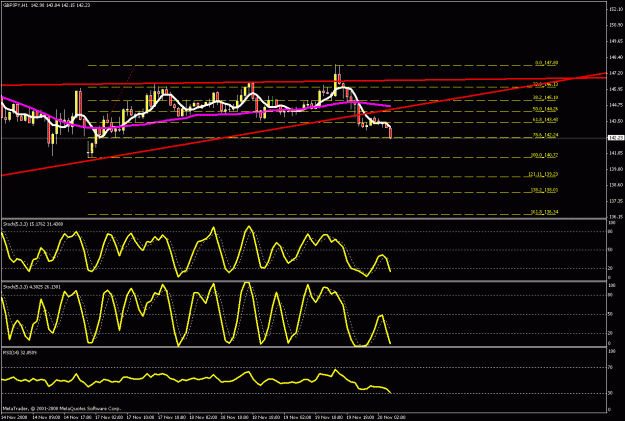Viewport: 625px width, 421px height.
Task: Click the 30 level label in RSI panel
Action: click(610, 393)
